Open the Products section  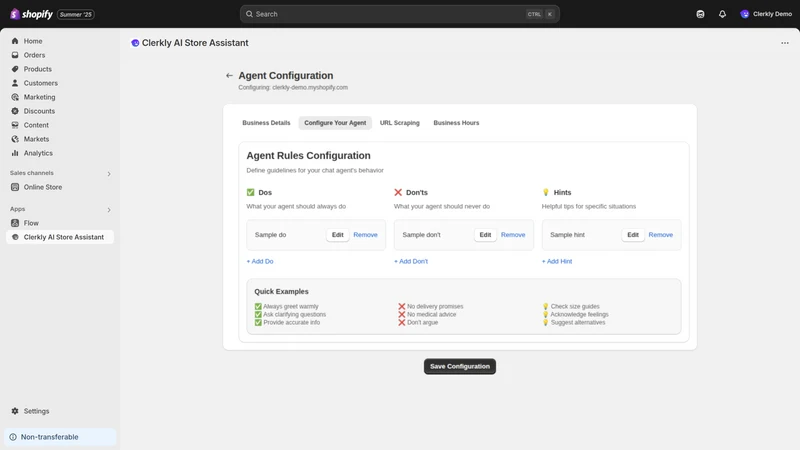tap(37, 69)
